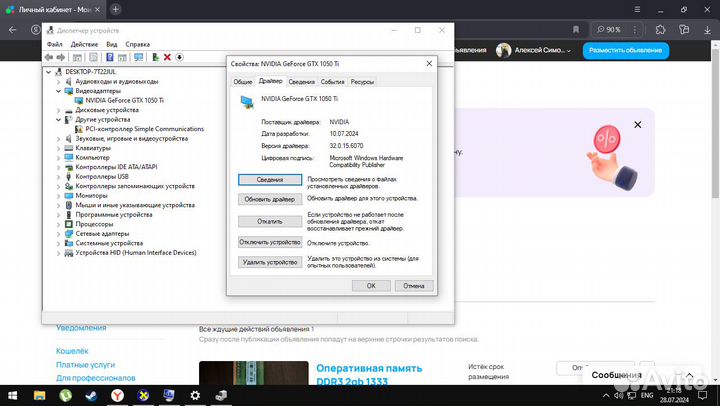Screen dimensions: 720x406
Task: Open the browser hamburger menu
Action: 637,10
